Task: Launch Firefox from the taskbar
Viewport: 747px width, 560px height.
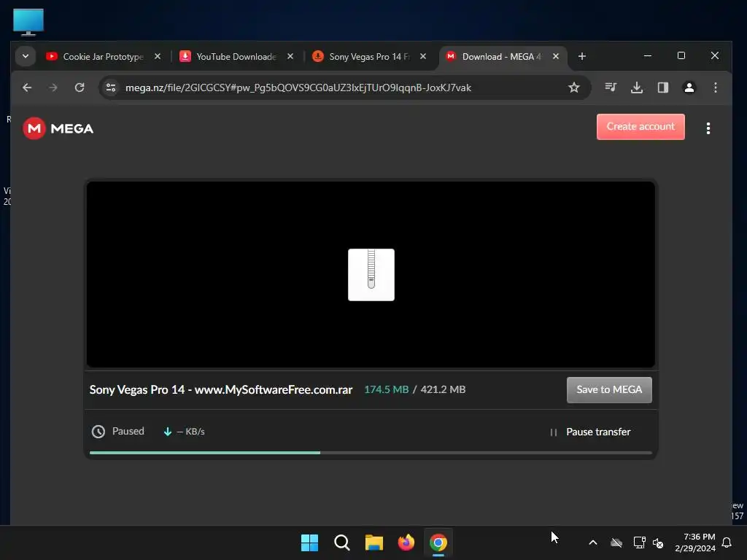Action: coord(406,542)
